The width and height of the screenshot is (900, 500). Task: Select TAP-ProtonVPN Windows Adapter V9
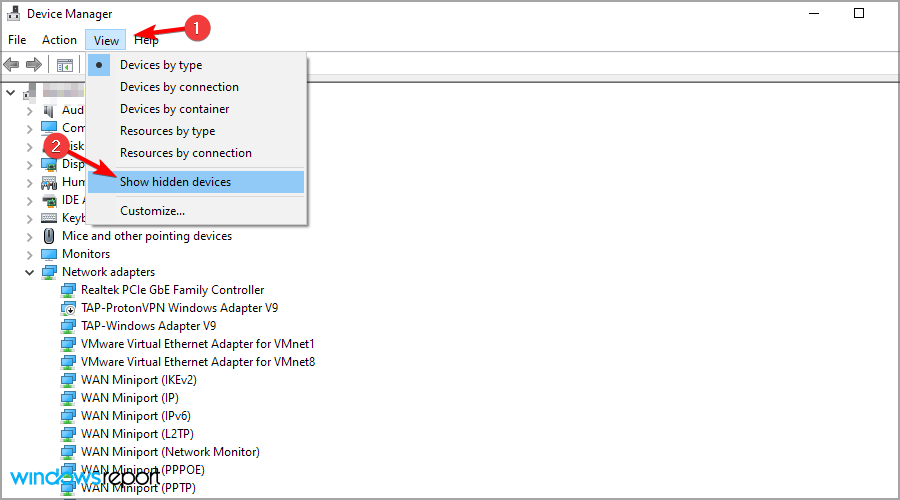click(x=179, y=308)
